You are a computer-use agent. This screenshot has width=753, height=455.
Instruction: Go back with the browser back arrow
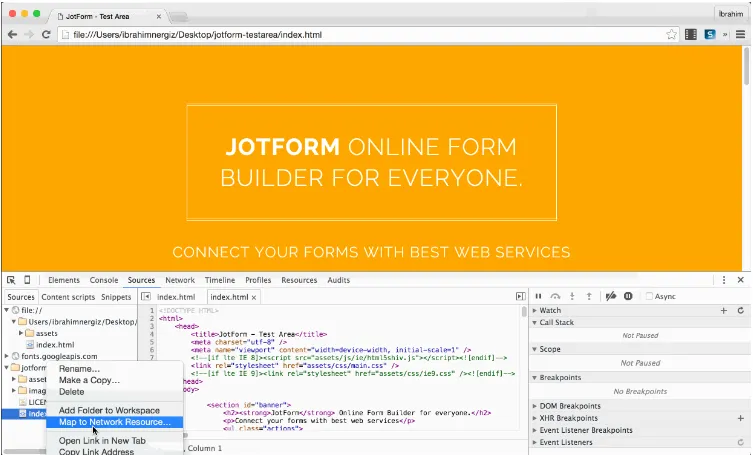pos(12,35)
